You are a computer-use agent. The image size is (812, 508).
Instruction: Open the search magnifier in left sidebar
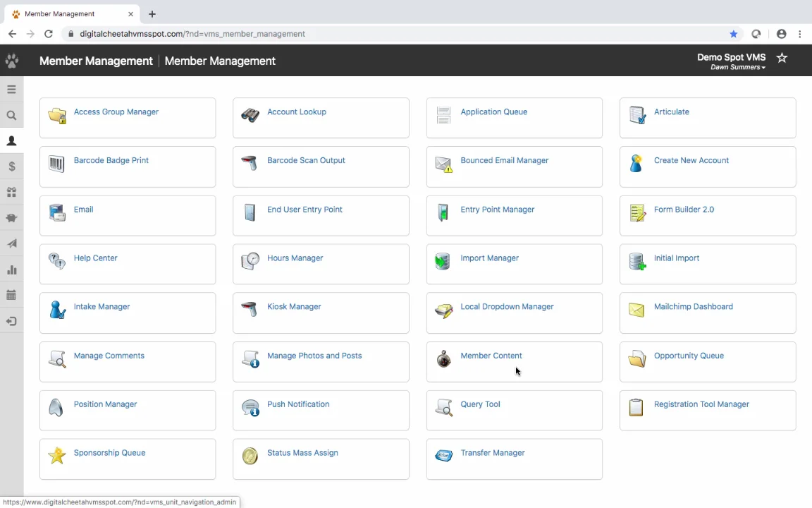point(11,116)
